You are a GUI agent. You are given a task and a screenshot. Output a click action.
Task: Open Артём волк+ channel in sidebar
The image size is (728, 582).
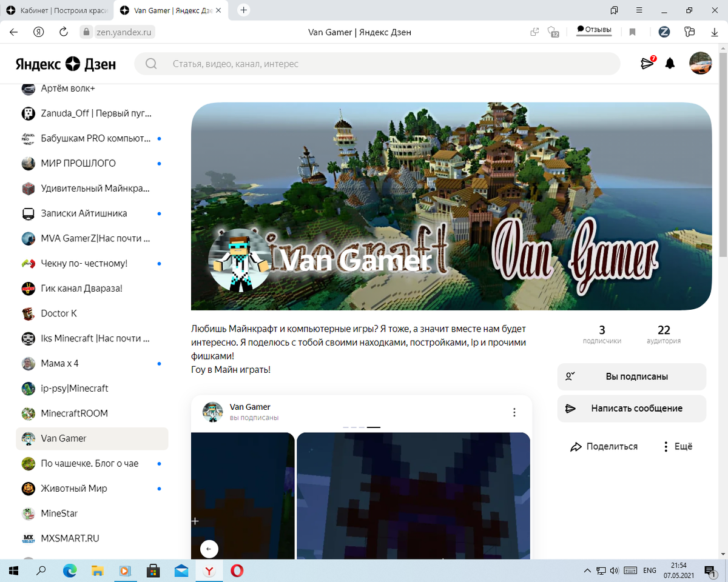pos(92,89)
